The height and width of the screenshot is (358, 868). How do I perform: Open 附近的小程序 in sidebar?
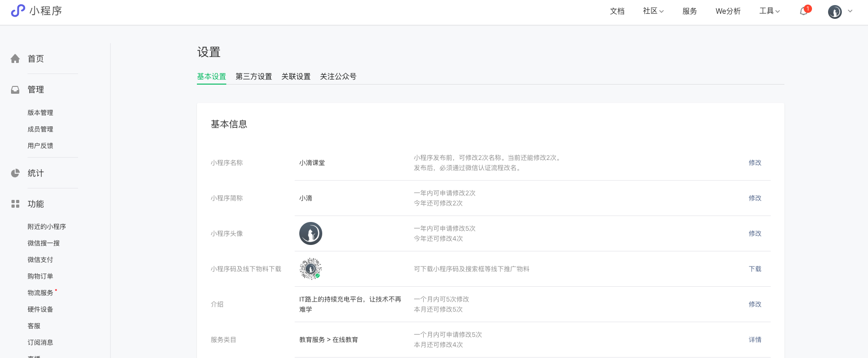click(x=47, y=227)
